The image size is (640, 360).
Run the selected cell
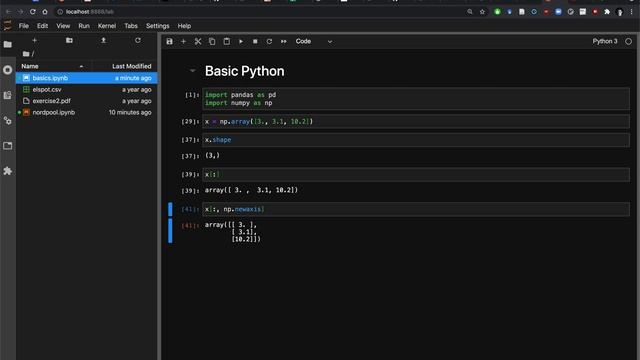(241, 41)
